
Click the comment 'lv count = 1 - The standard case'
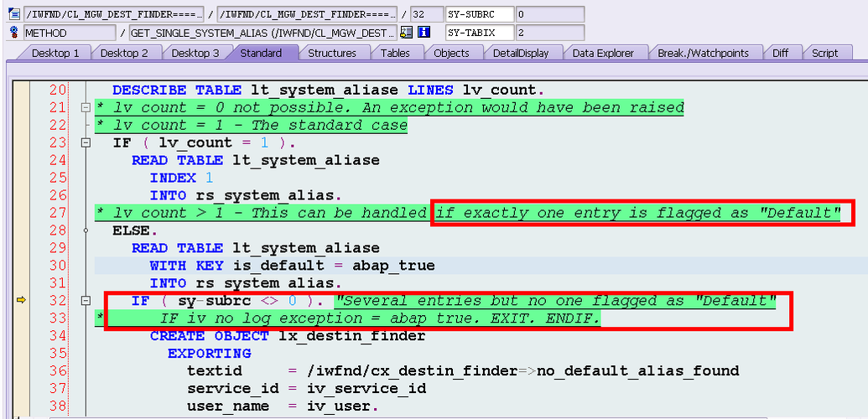click(252, 125)
